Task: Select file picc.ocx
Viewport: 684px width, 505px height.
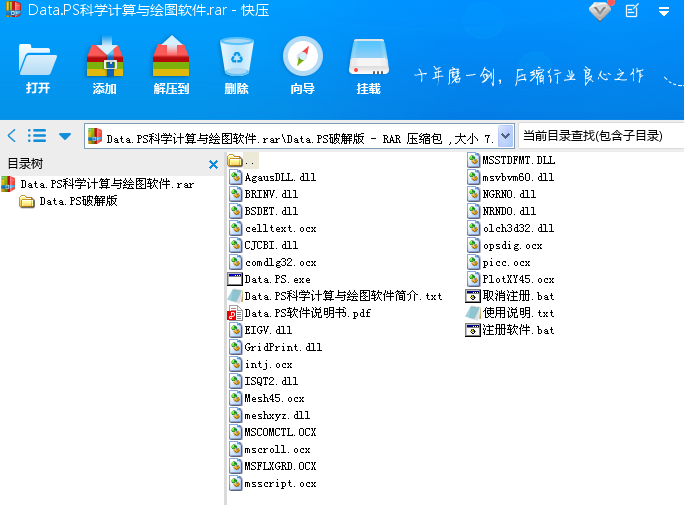Action: pyautogui.click(x=499, y=262)
